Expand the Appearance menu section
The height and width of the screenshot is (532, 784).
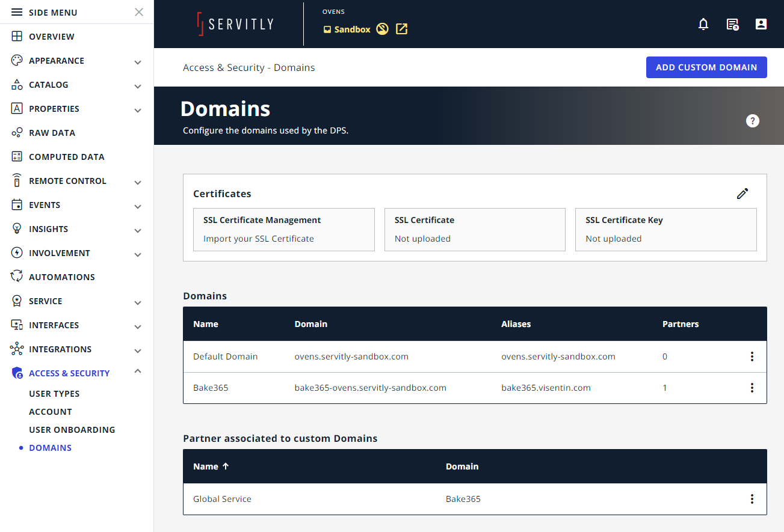[x=138, y=62]
